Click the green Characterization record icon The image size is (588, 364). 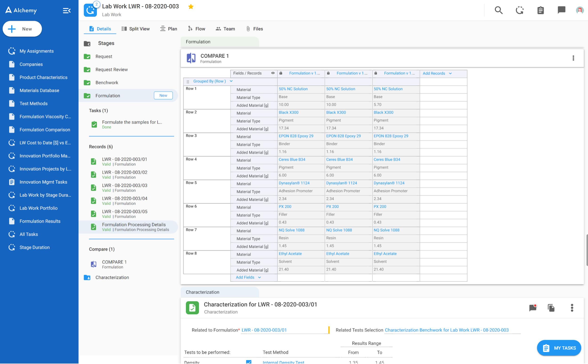point(192,308)
